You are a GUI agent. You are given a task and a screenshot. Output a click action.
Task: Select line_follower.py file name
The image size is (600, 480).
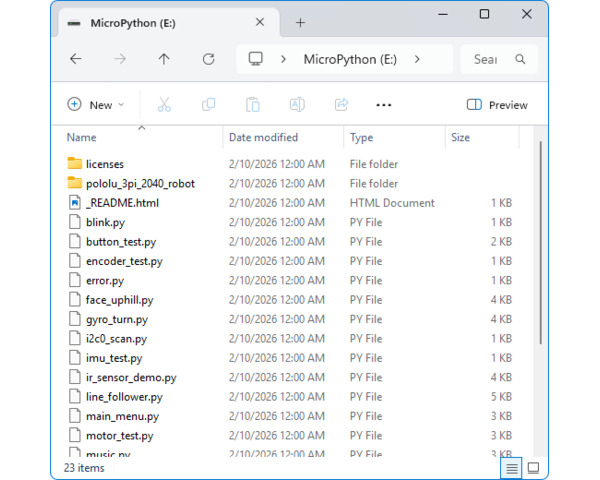coord(124,397)
